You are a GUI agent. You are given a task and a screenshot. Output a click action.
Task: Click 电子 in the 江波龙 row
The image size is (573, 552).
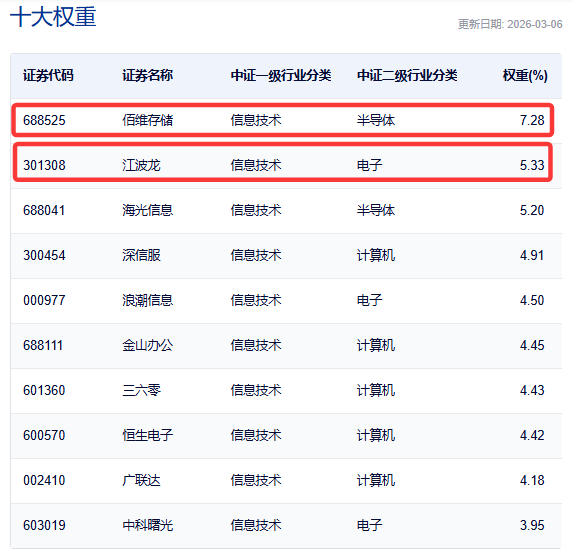pos(369,165)
